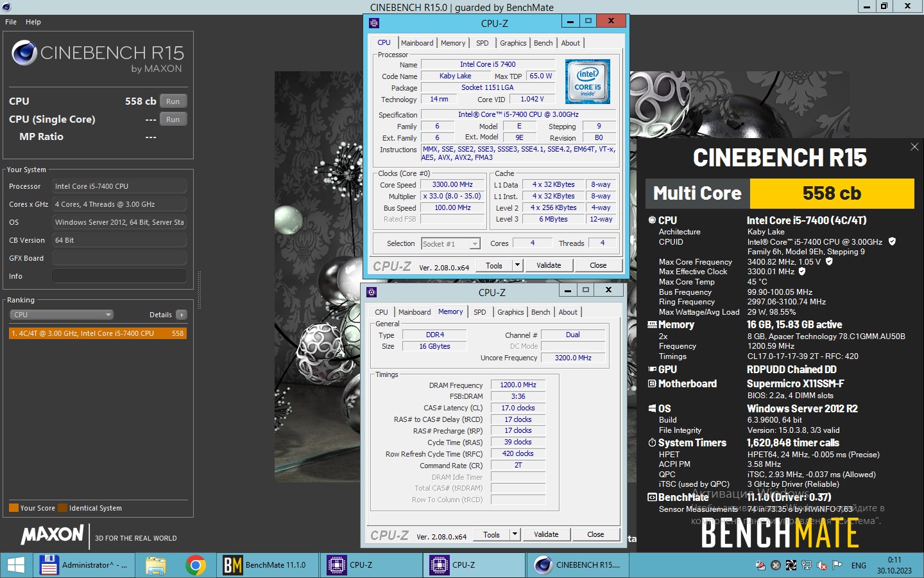Image resolution: width=924 pixels, height=578 pixels.
Task: Click Validate in upper CPU-Z window
Action: pyautogui.click(x=549, y=265)
